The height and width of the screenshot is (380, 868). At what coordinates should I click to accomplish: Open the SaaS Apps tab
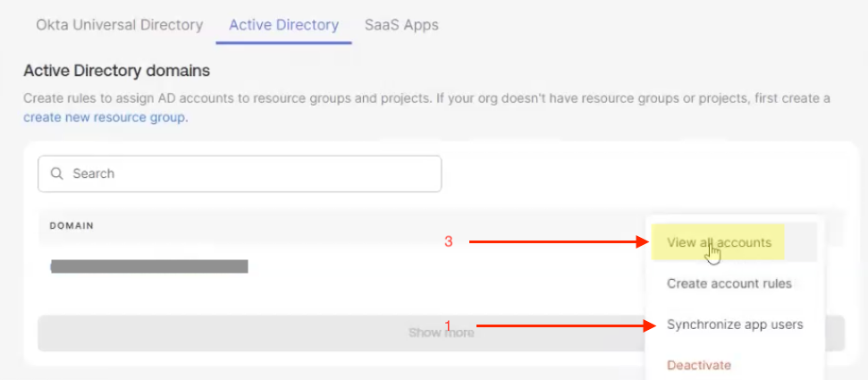(x=401, y=25)
